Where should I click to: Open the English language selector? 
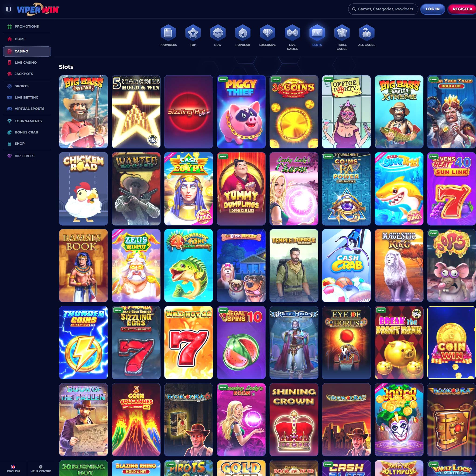click(x=13, y=469)
